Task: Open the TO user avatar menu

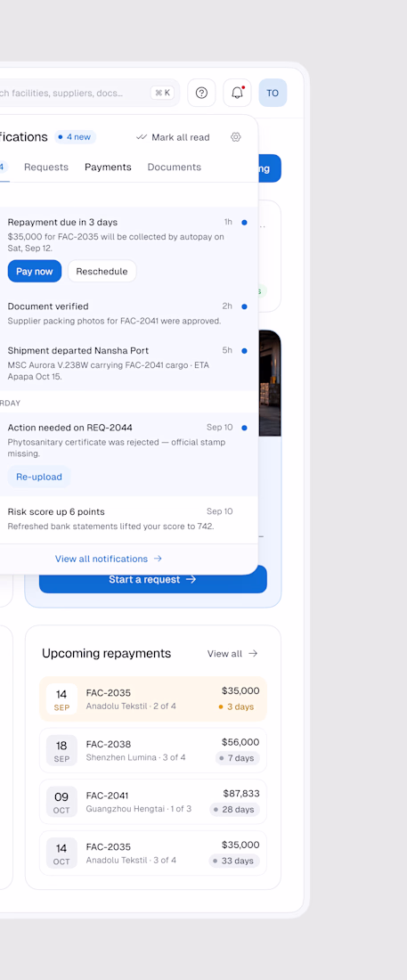Action: click(x=273, y=94)
